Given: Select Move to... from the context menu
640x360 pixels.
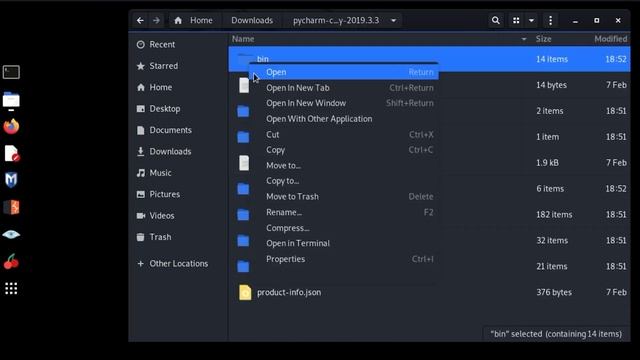Looking at the screenshot, I should click(344, 166).
